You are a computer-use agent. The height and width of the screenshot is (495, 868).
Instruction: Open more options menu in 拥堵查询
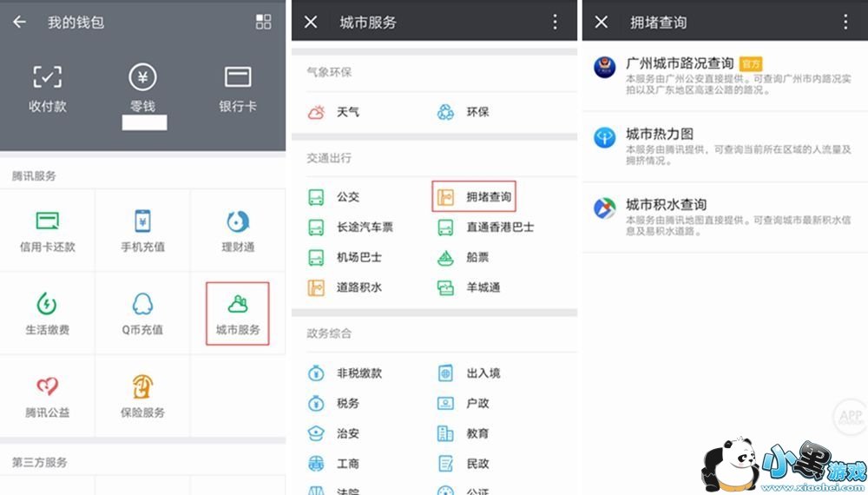click(x=845, y=22)
